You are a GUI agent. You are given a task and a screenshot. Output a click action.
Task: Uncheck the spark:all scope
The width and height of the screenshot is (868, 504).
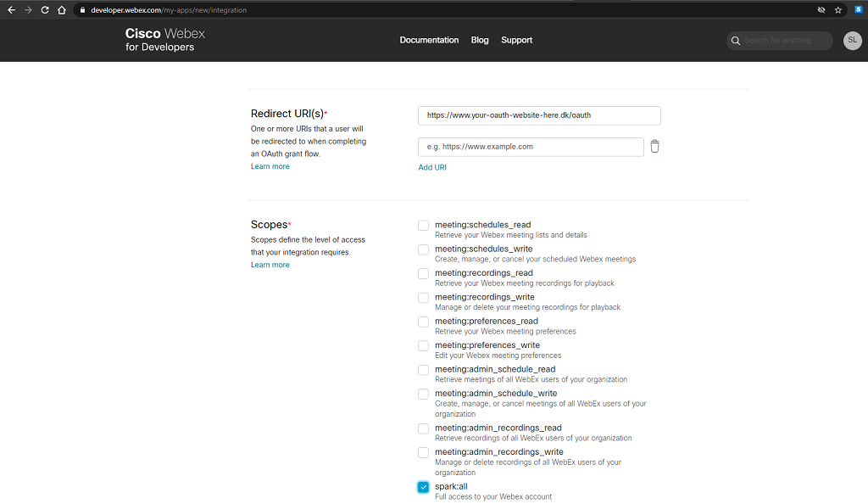pyautogui.click(x=424, y=487)
